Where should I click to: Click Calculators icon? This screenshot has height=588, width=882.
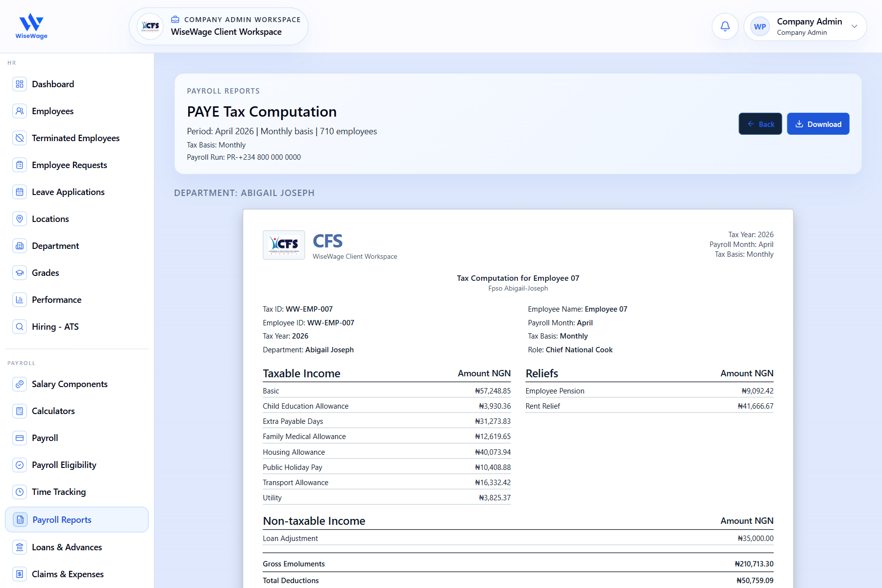[20, 411]
